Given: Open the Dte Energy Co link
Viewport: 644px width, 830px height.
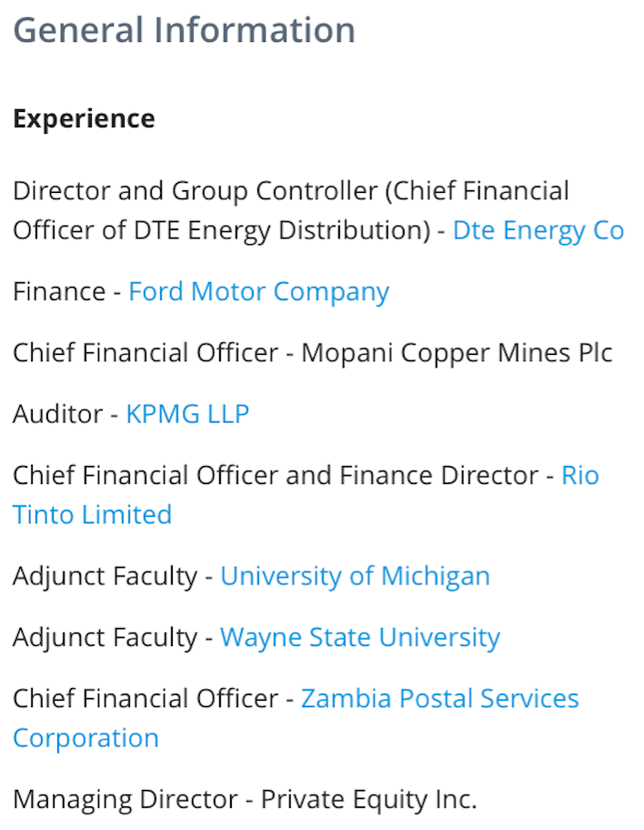Looking at the screenshot, I should [538, 231].
